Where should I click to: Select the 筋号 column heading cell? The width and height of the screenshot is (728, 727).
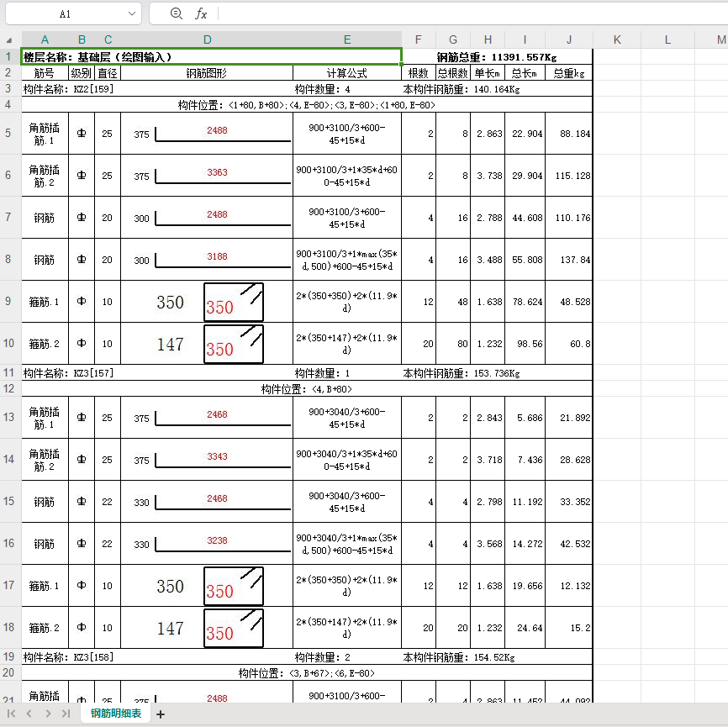45,73
